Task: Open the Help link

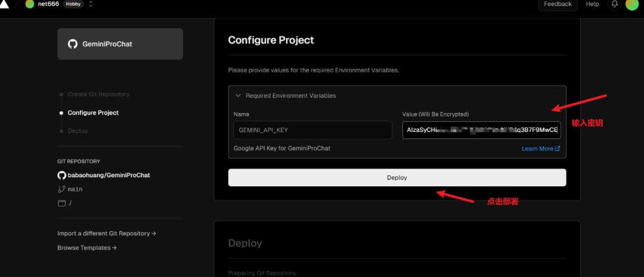Action: tap(592, 4)
